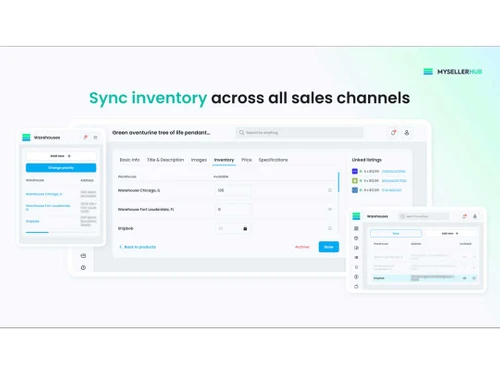This screenshot has height=375, width=500.
Task: Click the 'Shipbob' row label in inventory table
Action: click(x=126, y=228)
